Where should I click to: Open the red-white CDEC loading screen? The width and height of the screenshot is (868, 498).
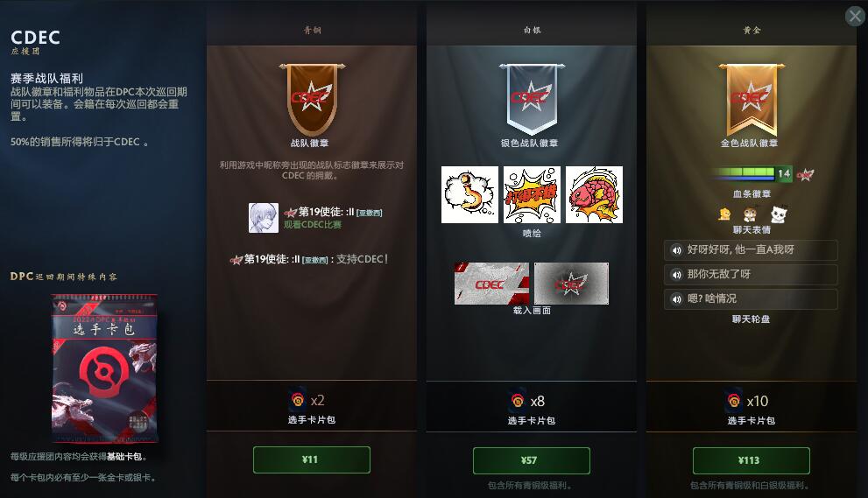(x=491, y=284)
